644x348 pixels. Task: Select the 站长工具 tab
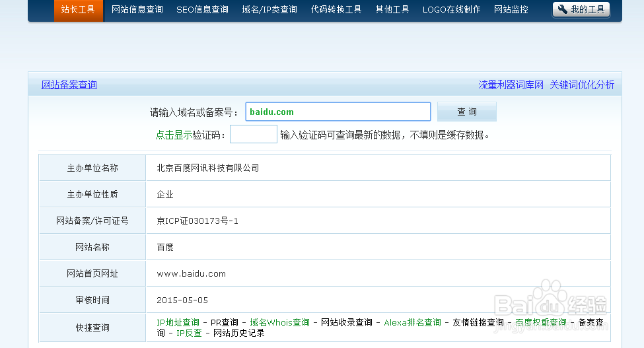[78, 9]
